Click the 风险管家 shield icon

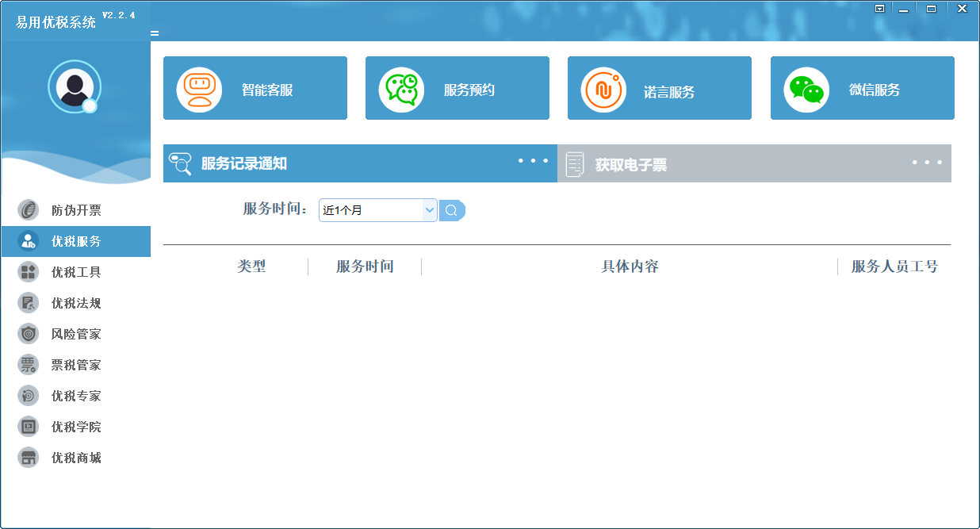(29, 334)
